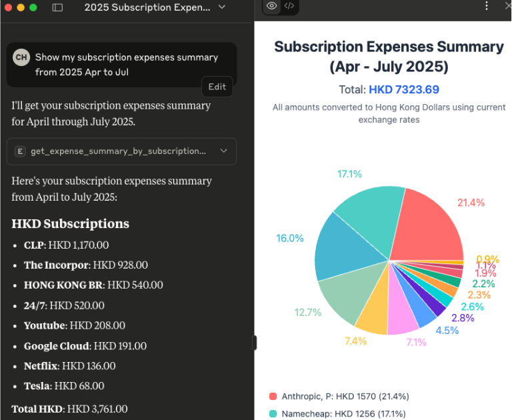This screenshot has width=512, height=420.
Task: Open the three-dot artifact options menu
Action: coord(487,6)
